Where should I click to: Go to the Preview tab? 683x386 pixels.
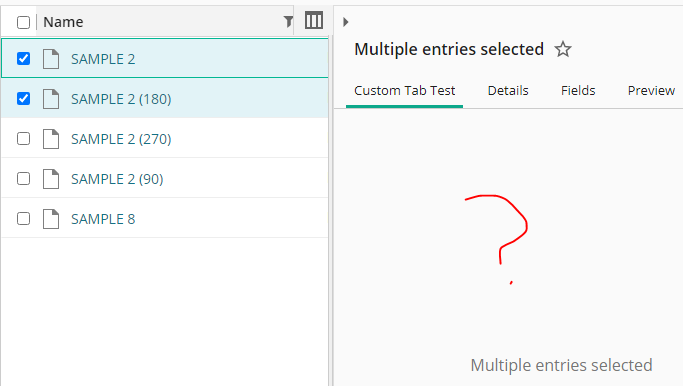pyautogui.click(x=651, y=91)
